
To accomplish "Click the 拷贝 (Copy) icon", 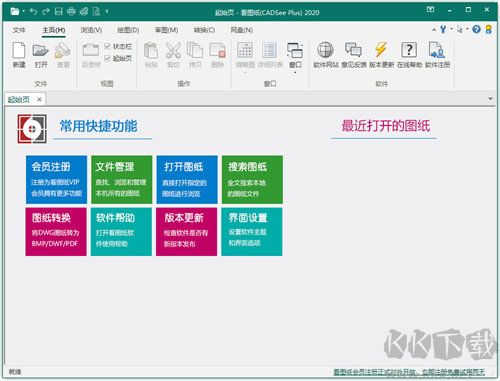I will [x=195, y=50].
